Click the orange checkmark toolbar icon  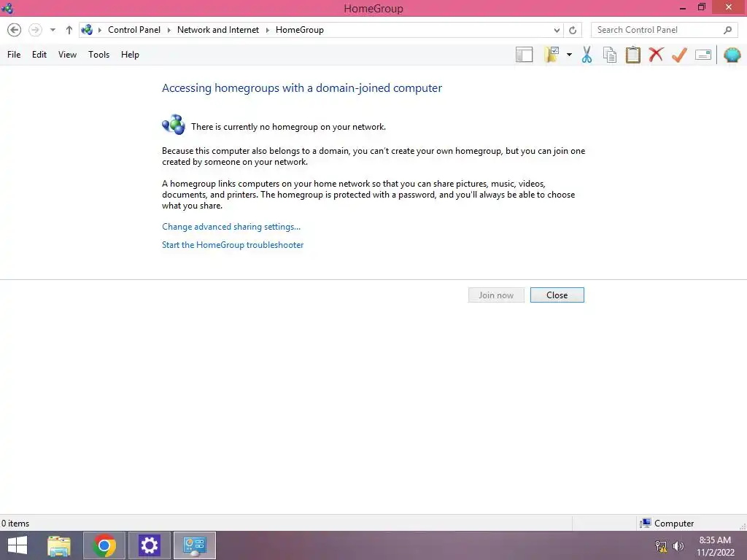(x=679, y=55)
